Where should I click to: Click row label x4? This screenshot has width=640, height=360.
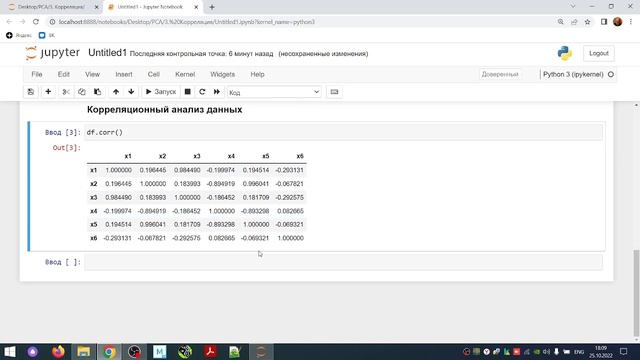coord(93,211)
